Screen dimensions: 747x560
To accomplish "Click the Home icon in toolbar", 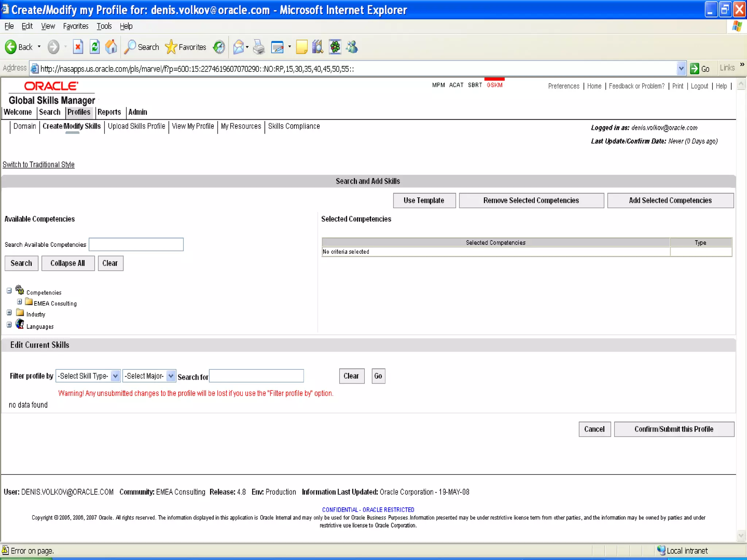I will click(111, 47).
